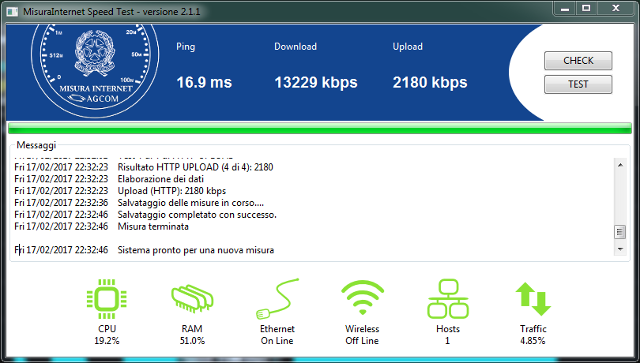Click the scroll down arrow in Messaggi
Screen dimensions: 640x363
click(620, 249)
